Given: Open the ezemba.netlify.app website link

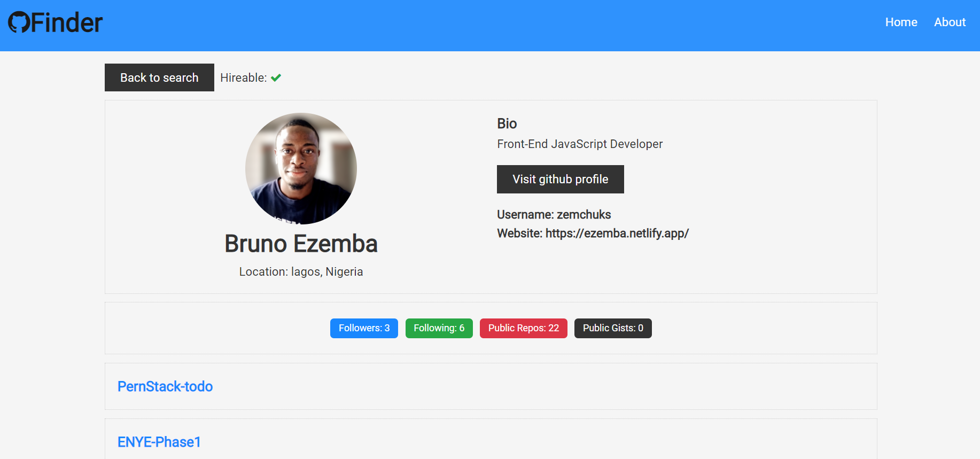Looking at the screenshot, I should (x=617, y=234).
